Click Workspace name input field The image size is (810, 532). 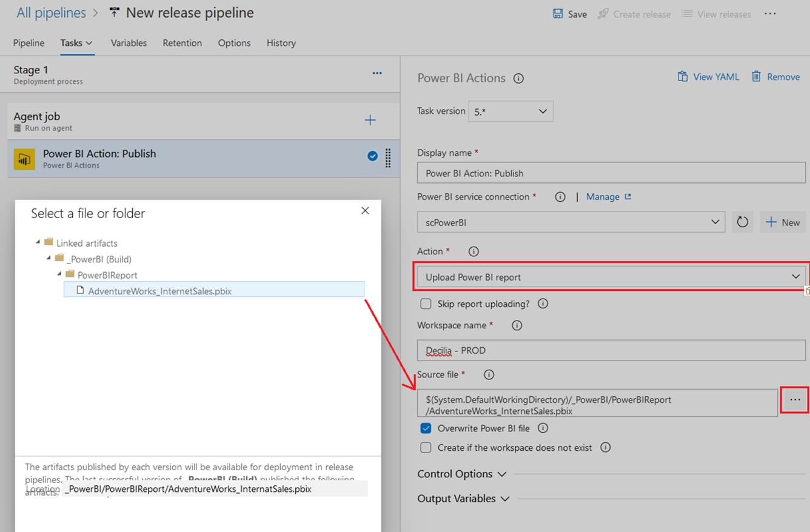[x=611, y=350]
